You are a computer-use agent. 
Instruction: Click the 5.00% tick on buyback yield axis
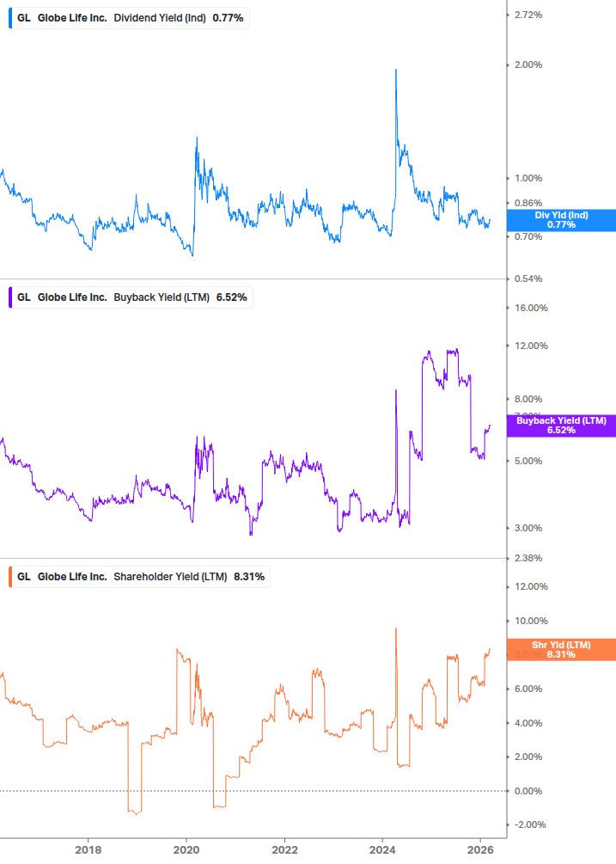pos(528,461)
